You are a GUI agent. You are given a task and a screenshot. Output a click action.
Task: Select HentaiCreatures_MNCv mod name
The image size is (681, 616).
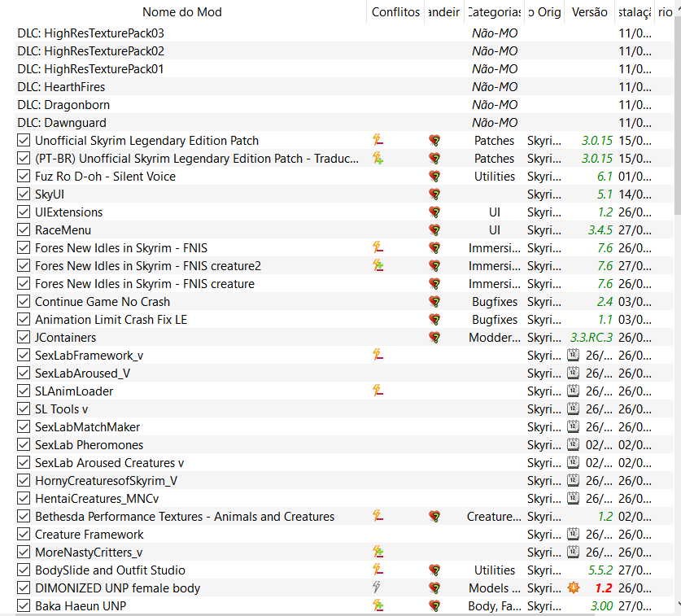(97, 498)
